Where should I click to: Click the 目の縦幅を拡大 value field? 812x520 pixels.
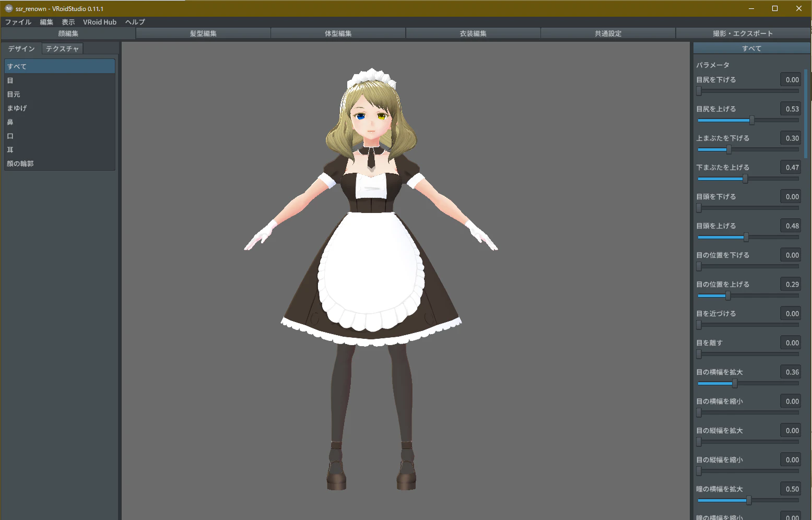tap(791, 430)
